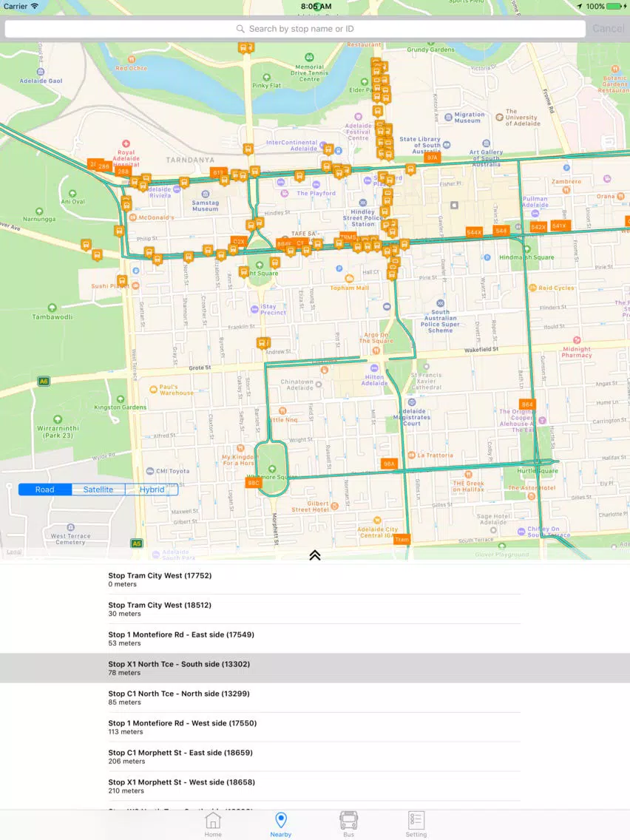Switch map to Hybrid view
Viewport: 630px width, 840px height.
152,489
